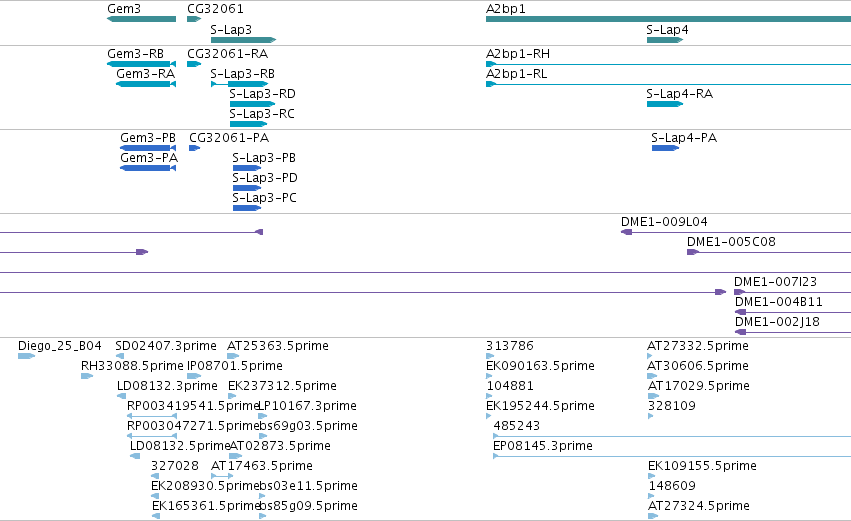Select the EP08145.3prime EST label

(543, 446)
